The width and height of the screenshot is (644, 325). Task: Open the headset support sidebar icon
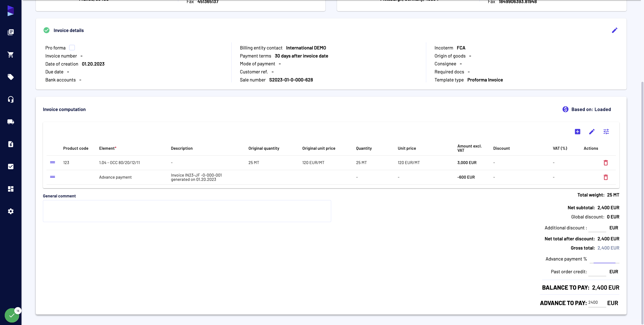11,99
